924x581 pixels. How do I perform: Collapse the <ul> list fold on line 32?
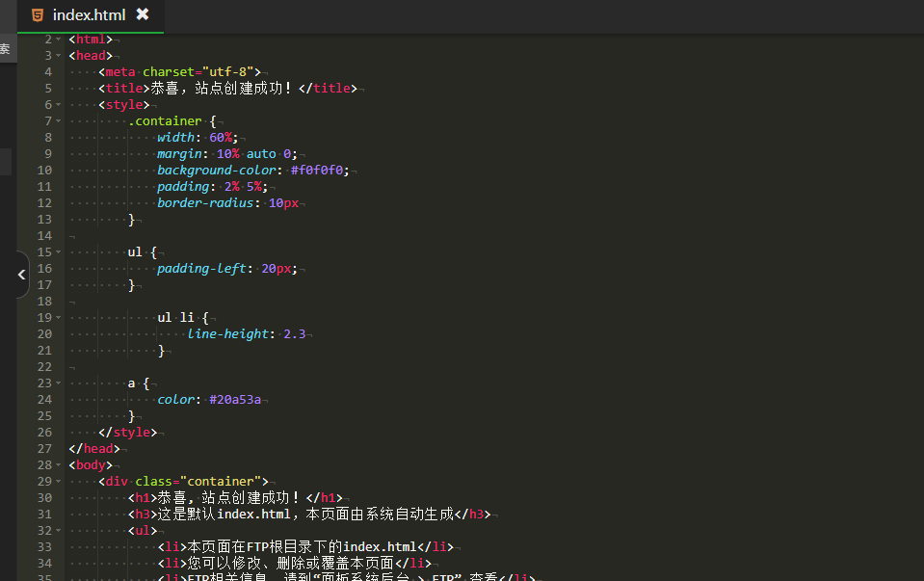[x=59, y=530]
